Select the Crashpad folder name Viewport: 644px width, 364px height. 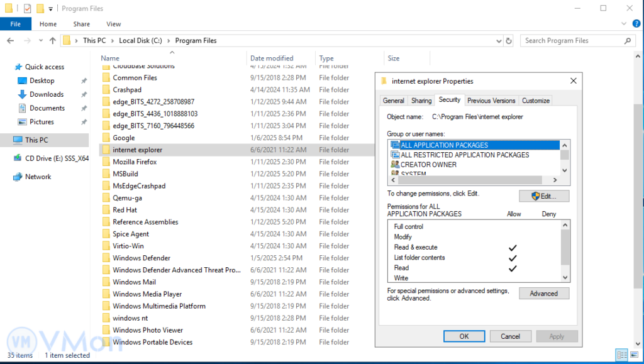click(x=127, y=89)
